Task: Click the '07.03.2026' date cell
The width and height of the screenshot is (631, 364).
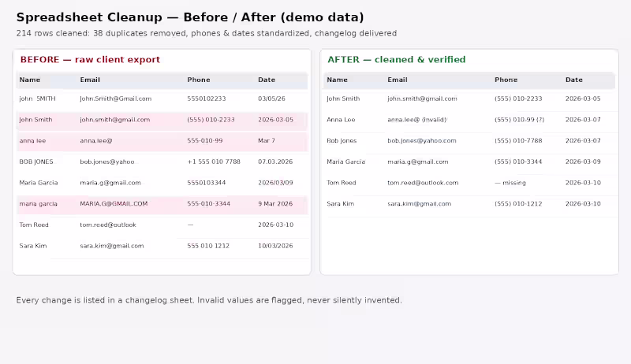Action: click(275, 162)
